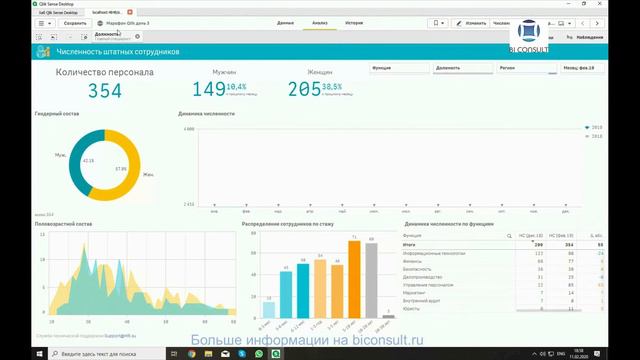Open the Qlik Sense taskbar icon
640x360 pixels.
(x=276, y=354)
